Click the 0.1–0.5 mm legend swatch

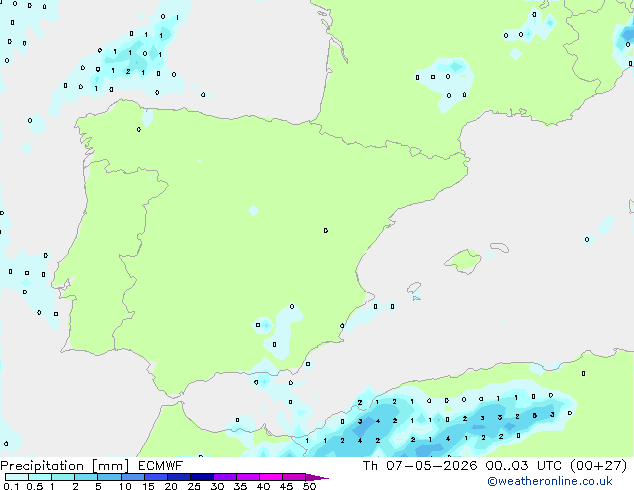(17, 477)
